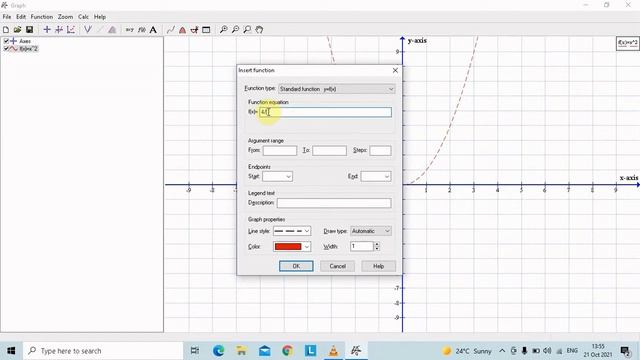Click the Save floppy disk icon
The height and width of the screenshot is (360, 640).
29,30
